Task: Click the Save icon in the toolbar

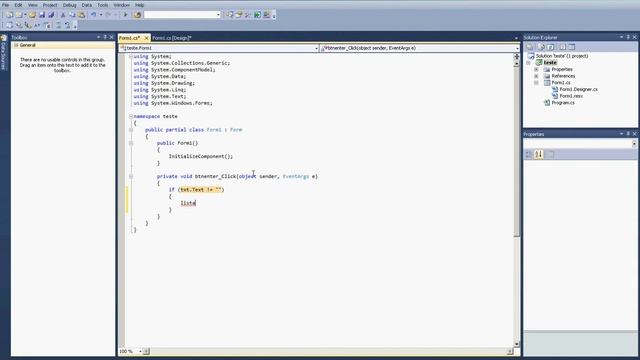Action: [x=42, y=15]
